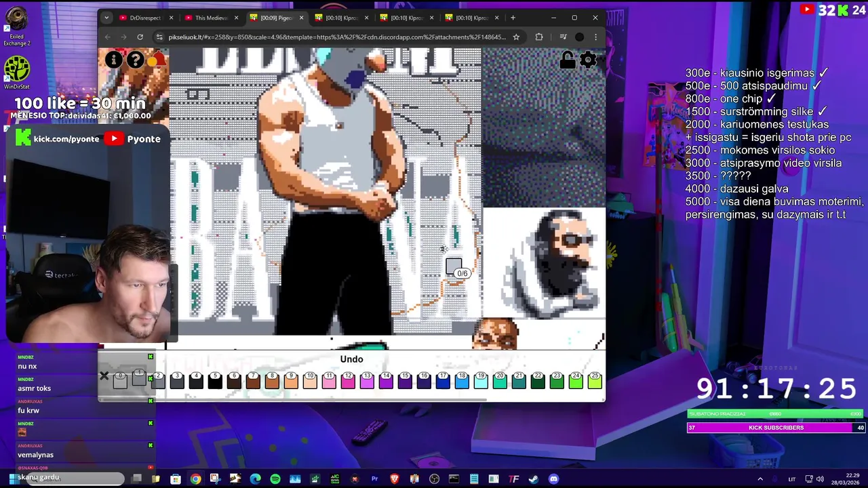Close the This Medieval tab
Image resolution: width=868 pixels, height=488 pixels.
pos(236,18)
